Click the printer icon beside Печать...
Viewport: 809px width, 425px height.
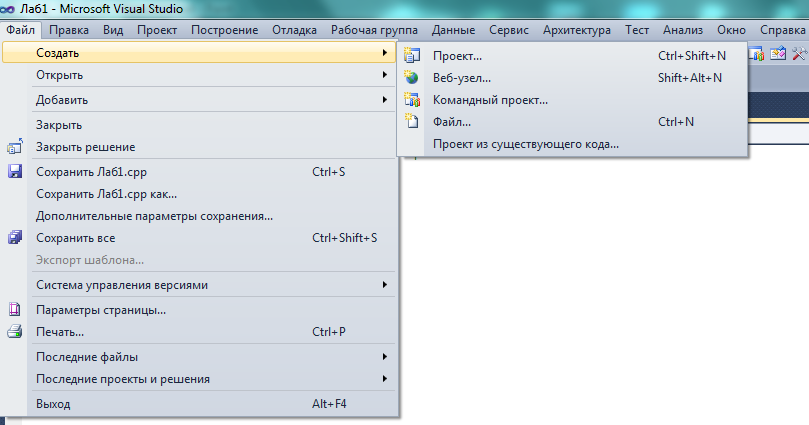(x=15, y=331)
